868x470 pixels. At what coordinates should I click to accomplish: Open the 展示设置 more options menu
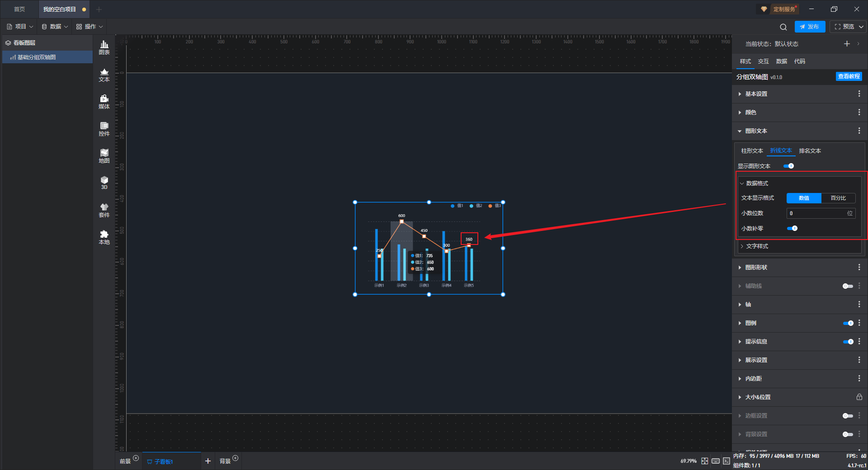click(x=859, y=360)
